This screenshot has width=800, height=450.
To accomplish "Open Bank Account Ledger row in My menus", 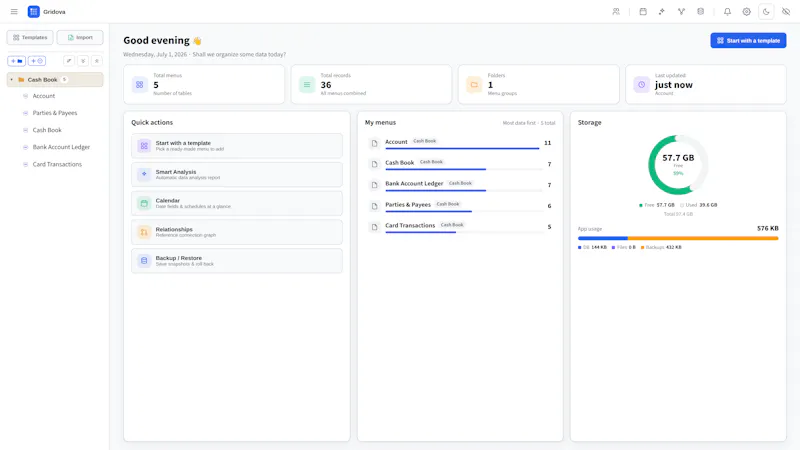I will pos(460,185).
